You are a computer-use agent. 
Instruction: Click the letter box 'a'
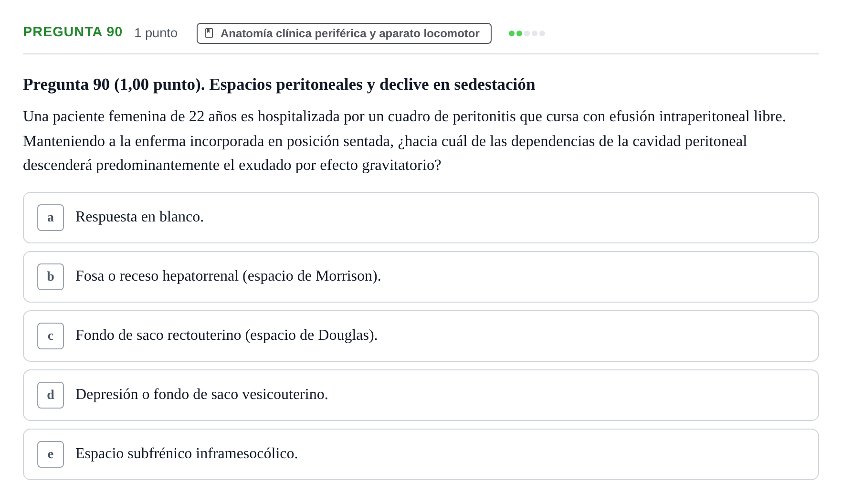click(51, 218)
